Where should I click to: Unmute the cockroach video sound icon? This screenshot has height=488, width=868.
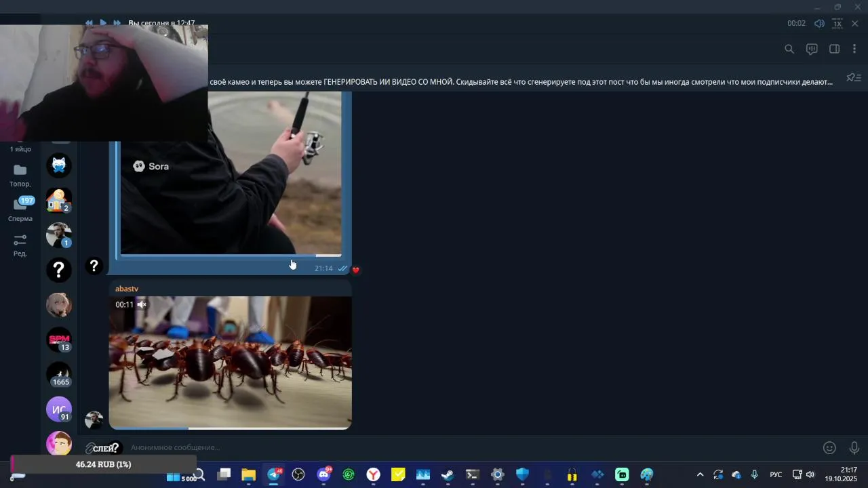click(142, 305)
